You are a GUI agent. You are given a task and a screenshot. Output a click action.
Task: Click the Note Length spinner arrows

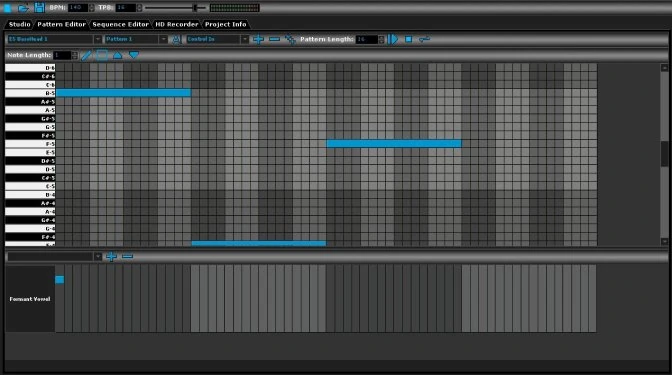pyautogui.click(x=75, y=55)
